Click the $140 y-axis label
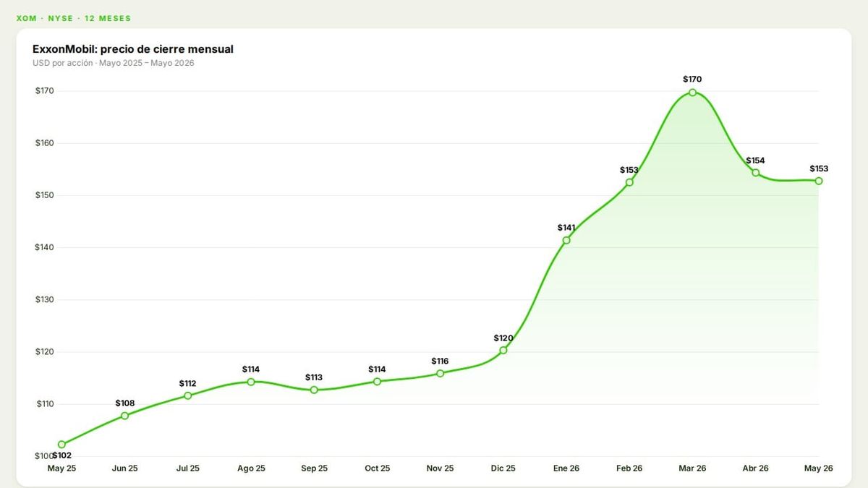This screenshot has width=868, height=488. [44, 247]
